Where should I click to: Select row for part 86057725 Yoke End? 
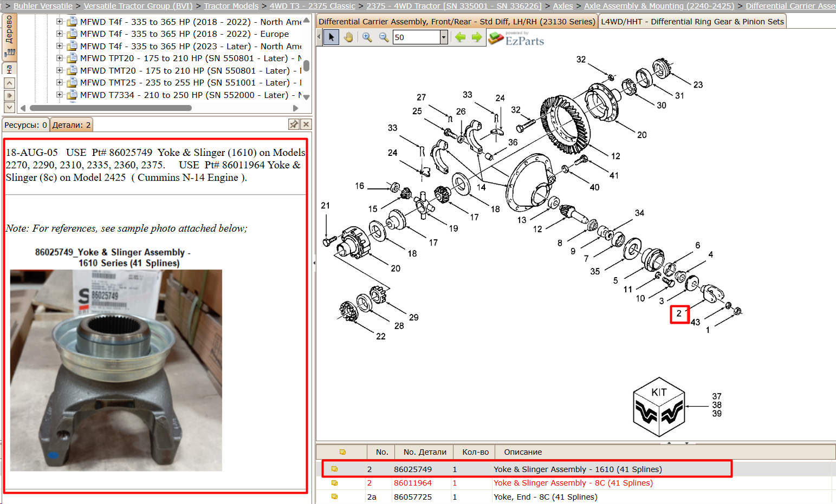tap(575, 497)
